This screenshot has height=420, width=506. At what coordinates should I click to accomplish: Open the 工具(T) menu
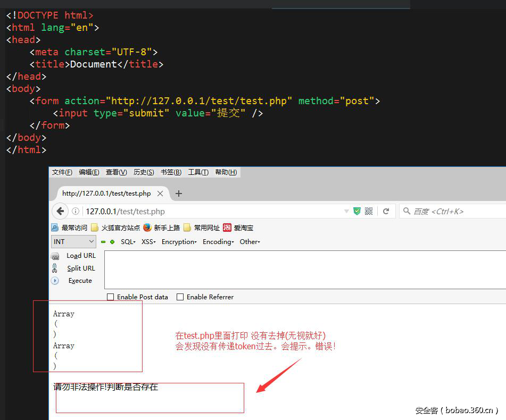pyautogui.click(x=198, y=172)
